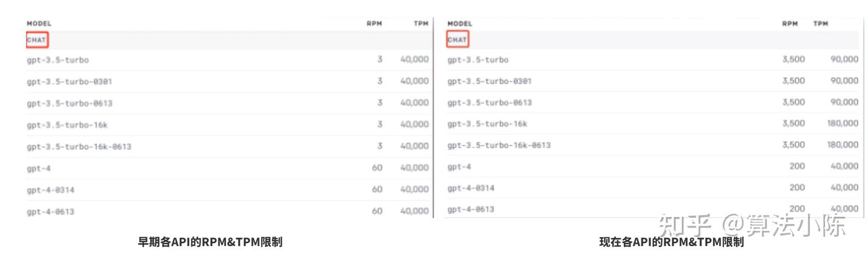Image resolution: width=868 pixels, height=260 pixels.
Task: Select gpt-4-0613 in the left table
Action: [51, 211]
